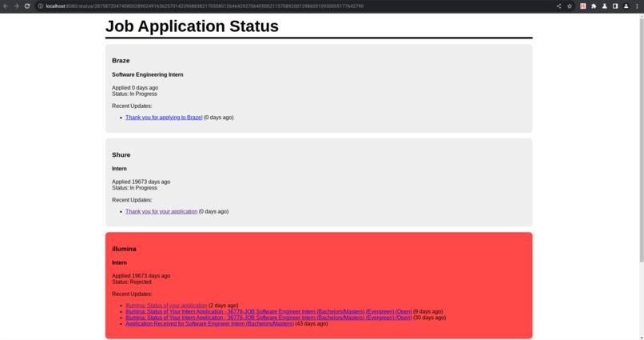Screen dimensions: 644x340
Task: Open Illumina intern application link from 30 days ago
Action: click(268, 318)
